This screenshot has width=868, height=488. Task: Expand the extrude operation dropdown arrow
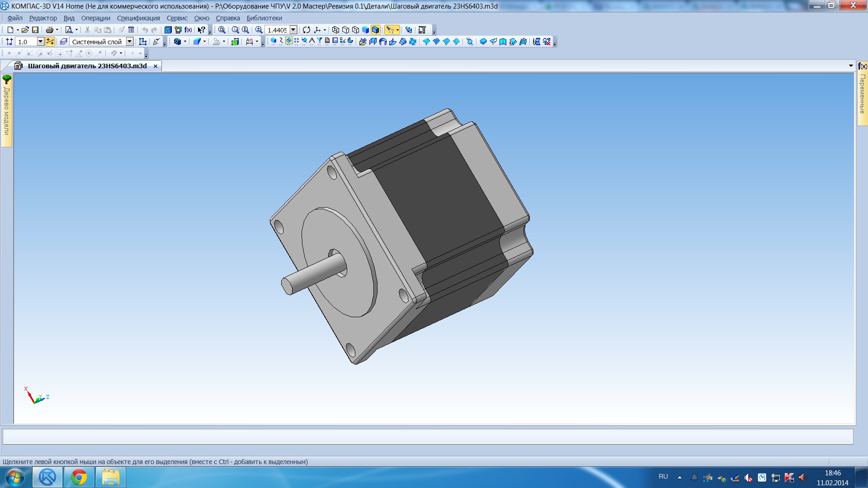[x=204, y=42]
